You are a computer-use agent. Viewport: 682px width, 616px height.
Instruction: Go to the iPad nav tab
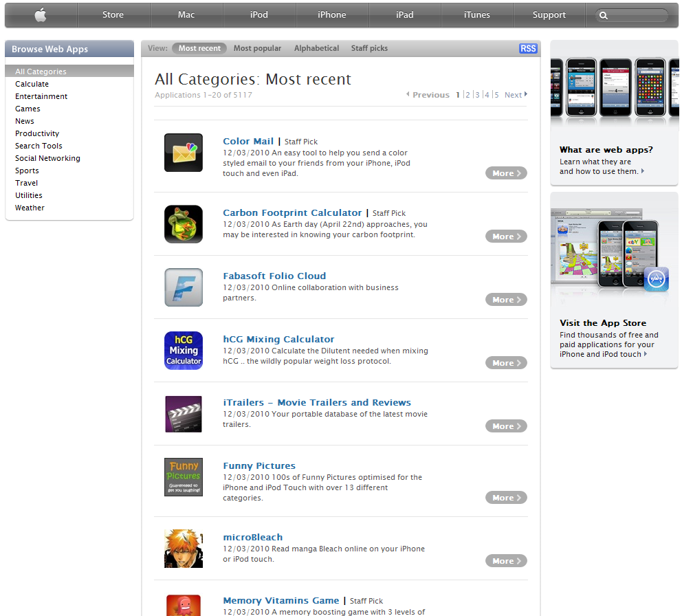[x=405, y=15]
